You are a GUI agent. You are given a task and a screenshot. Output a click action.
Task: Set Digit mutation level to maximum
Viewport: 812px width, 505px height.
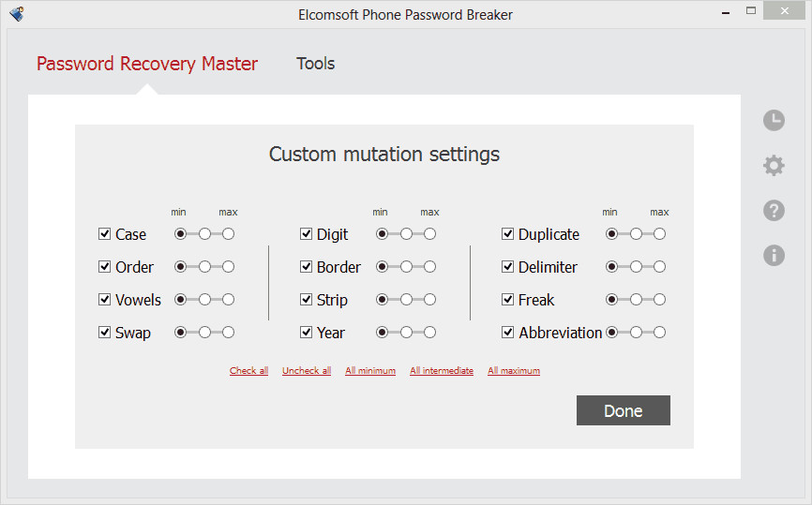coord(429,234)
